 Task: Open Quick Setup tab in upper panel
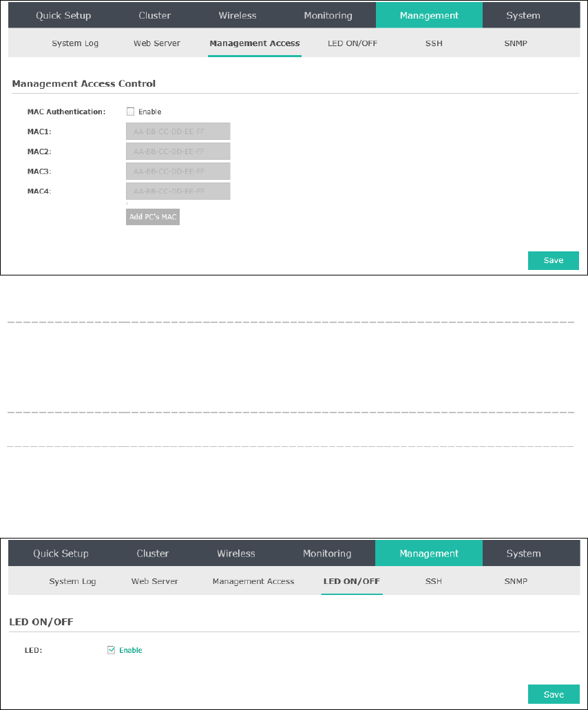click(63, 15)
